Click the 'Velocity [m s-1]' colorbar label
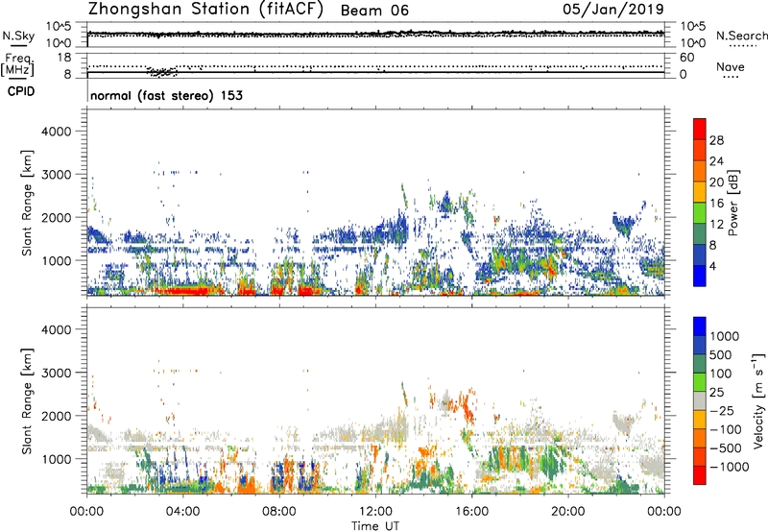This screenshot has width=768, height=532. click(x=758, y=400)
